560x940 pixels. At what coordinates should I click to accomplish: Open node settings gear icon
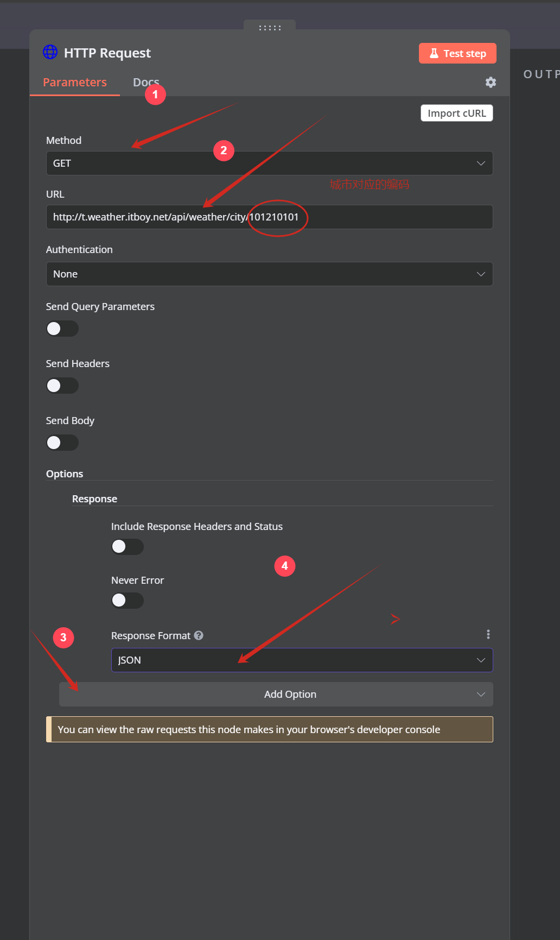(x=491, y=82)
